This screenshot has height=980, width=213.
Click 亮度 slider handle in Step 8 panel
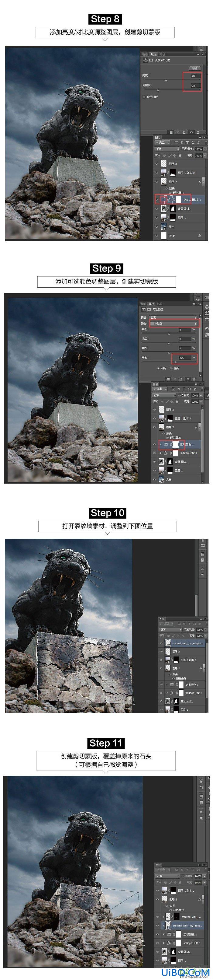coord(166,81)
